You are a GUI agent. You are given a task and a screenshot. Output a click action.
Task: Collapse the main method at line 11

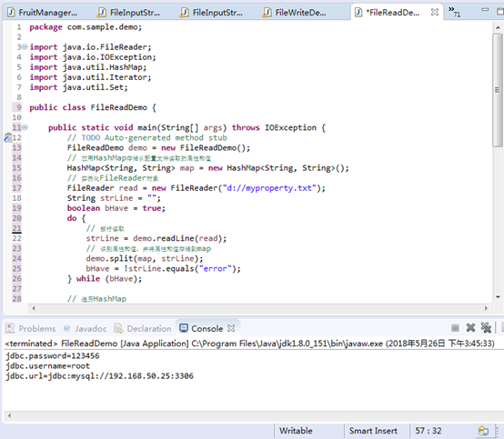pos(25,127)
